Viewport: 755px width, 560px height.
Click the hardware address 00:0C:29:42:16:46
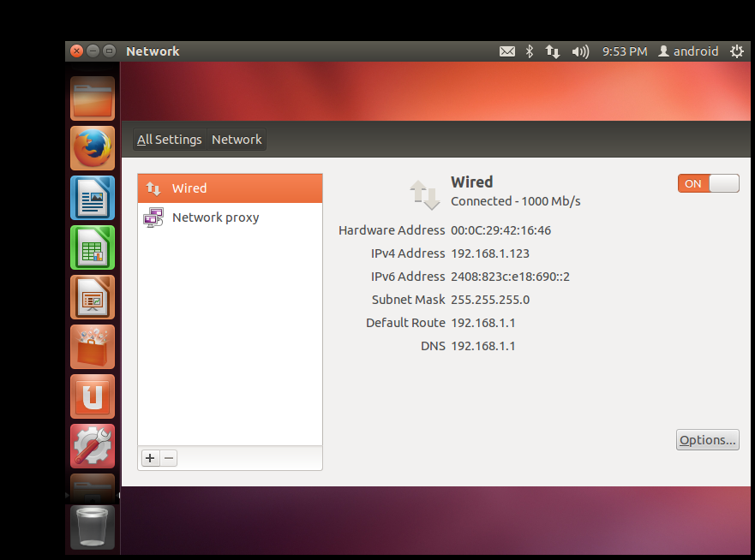coord(500,230)
